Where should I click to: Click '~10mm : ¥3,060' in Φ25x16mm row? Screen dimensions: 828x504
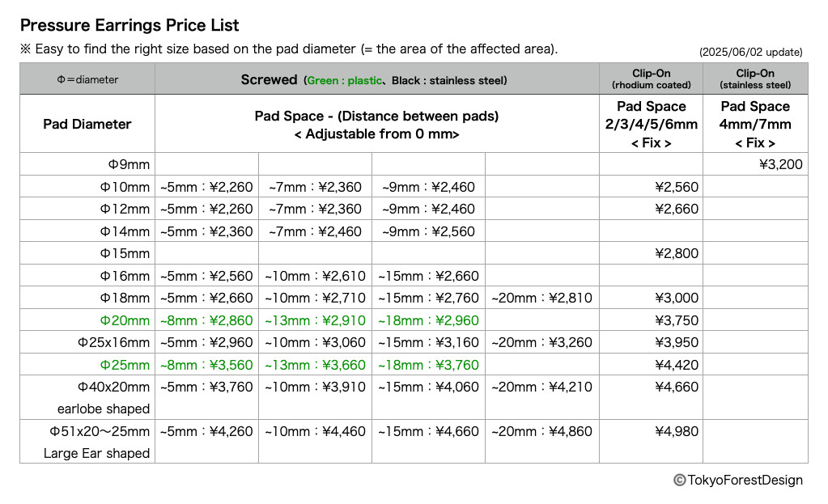[315, 342]
